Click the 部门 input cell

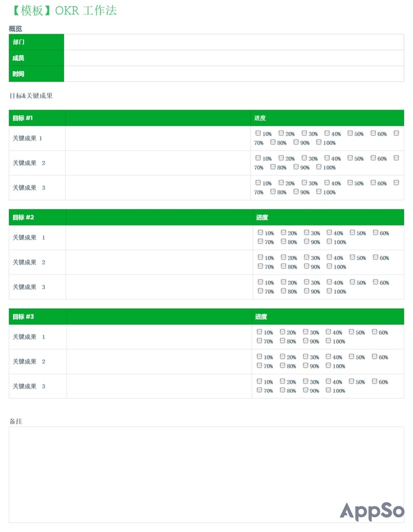pos(233,42)
